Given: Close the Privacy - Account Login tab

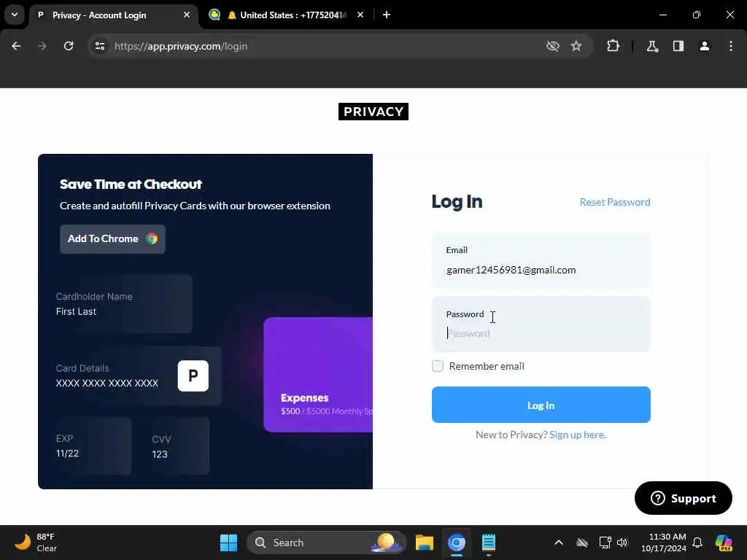Looking at the screenshot, I should [187, 15].
